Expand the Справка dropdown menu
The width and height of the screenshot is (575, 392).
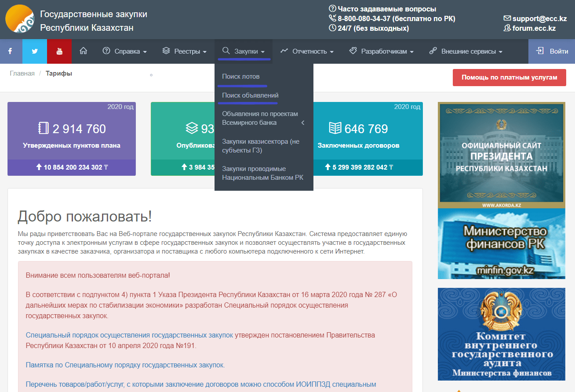[x=124, y=51]
